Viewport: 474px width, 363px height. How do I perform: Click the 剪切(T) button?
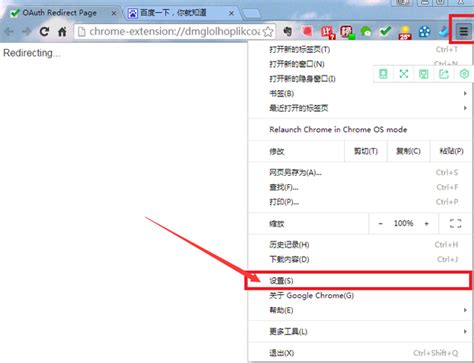click(x=366, y=151)
